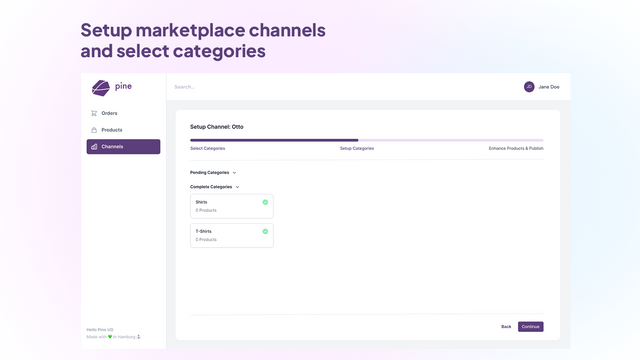Click the pine logo icon
Viewport: 640px width, 360px height.
(101, 88)
